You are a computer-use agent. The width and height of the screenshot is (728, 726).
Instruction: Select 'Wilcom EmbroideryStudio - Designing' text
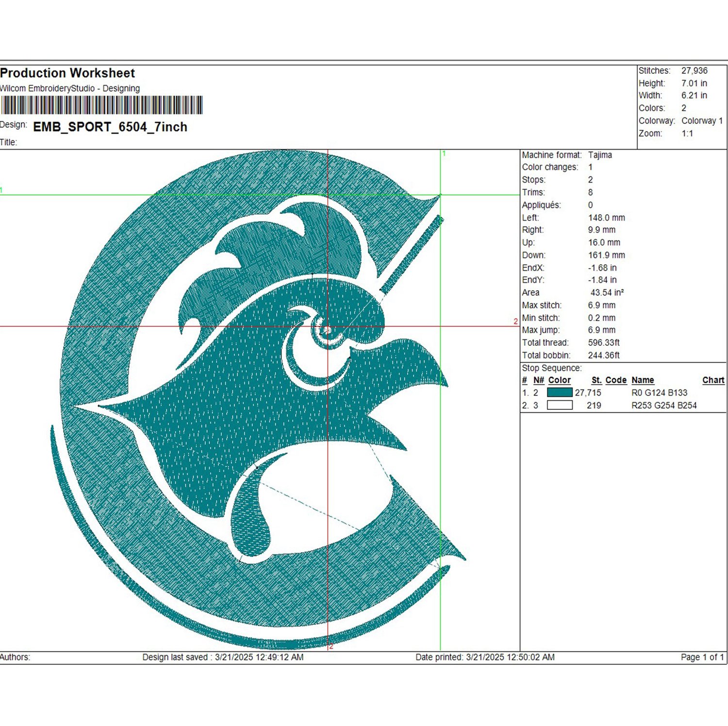pyautogui.click(x=70, y=88)
